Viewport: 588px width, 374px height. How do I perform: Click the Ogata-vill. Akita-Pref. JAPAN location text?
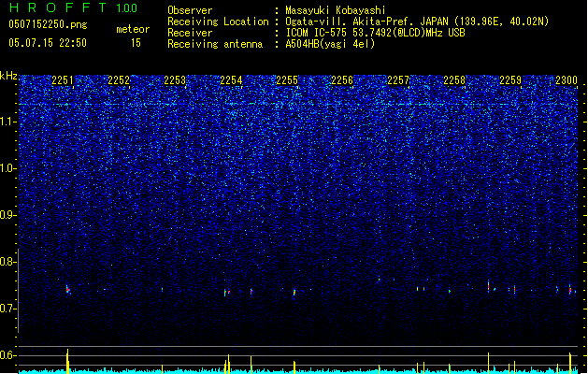pos(417,22)
